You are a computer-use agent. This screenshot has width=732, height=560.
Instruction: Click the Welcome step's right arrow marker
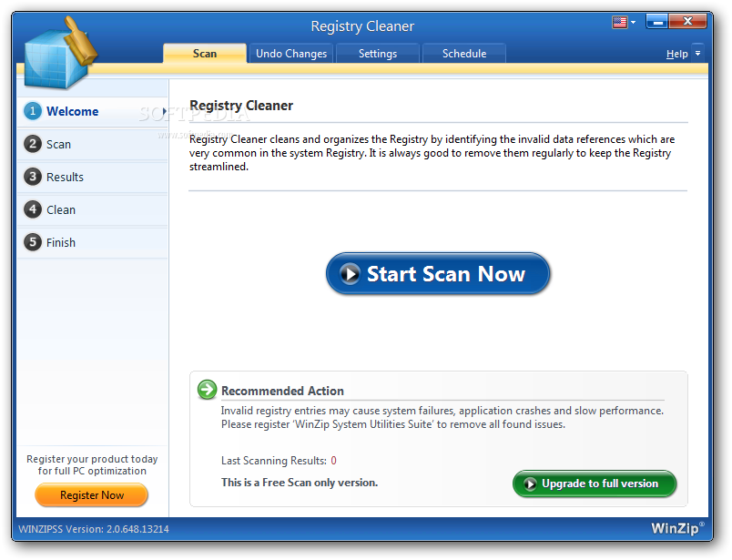tap(164, 111)
